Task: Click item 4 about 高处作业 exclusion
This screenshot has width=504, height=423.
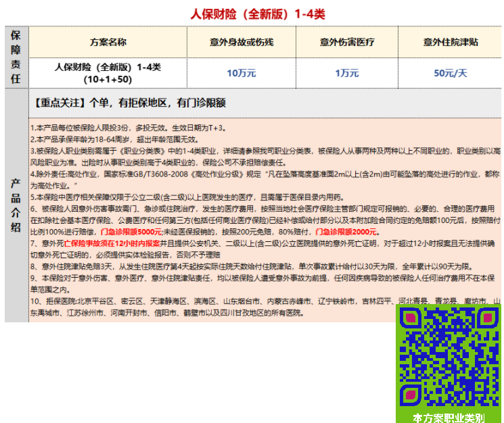Action: 265,180
